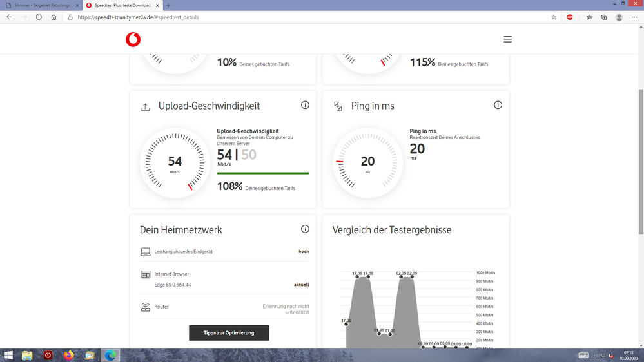
Task: Open red power app in taskbar
Action: [48, 356]
